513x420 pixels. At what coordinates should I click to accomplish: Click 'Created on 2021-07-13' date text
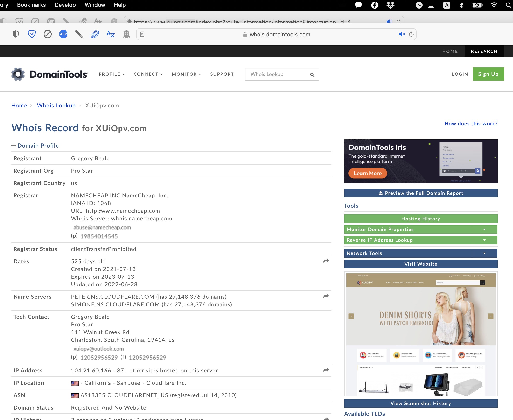(103, 269)
